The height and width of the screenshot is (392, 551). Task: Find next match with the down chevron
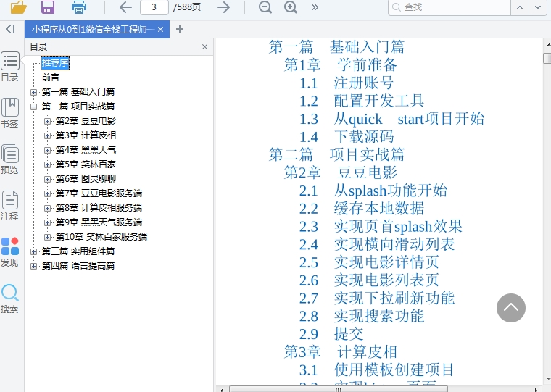[538, 7]
